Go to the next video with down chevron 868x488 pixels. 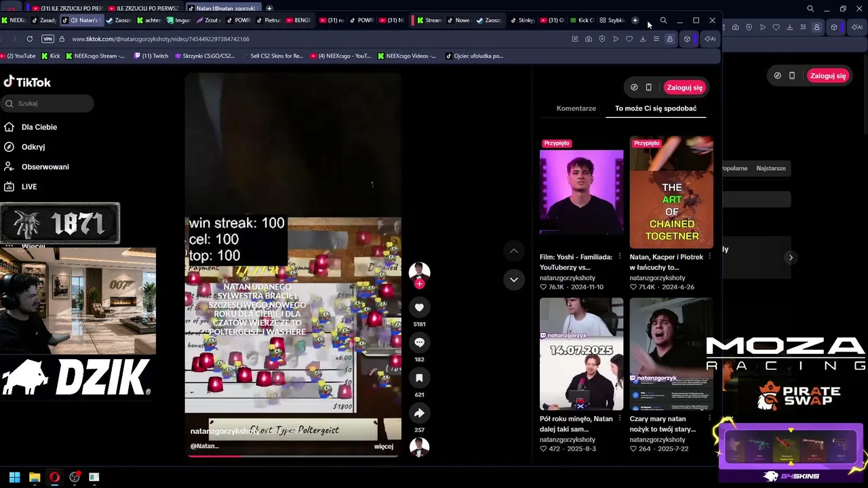click(x=514, y=279)
